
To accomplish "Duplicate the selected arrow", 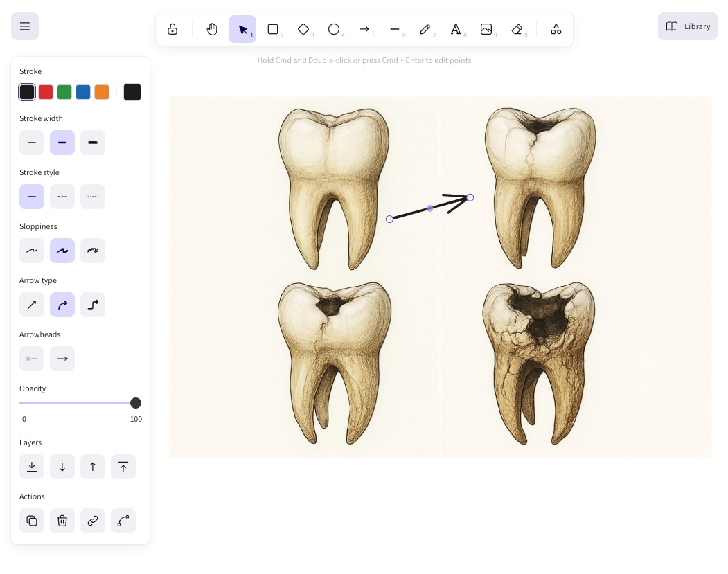I will [32, 521].
